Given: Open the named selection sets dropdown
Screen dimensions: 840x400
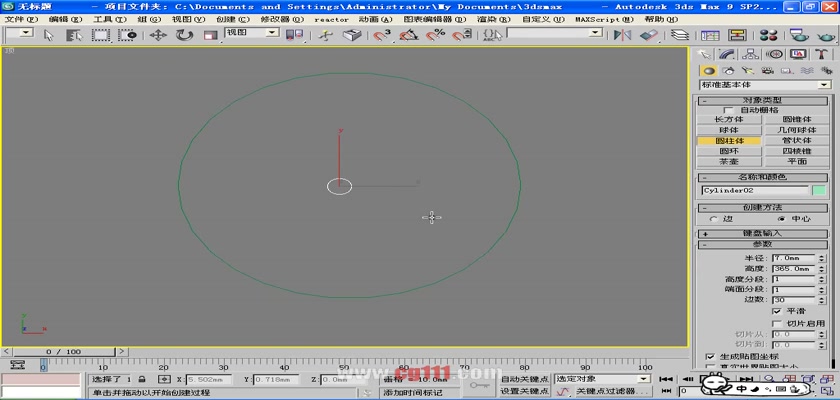Looking at the screenshot, I should [x=555, y=33].
